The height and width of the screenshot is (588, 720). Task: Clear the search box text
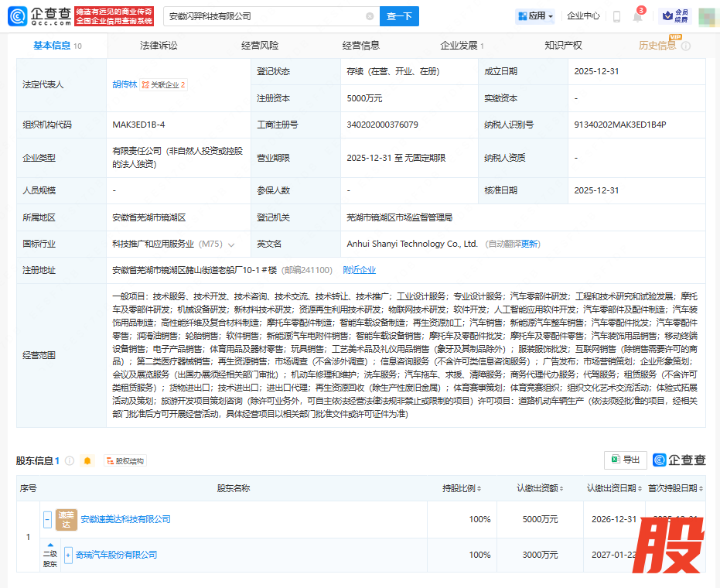(x=370, y=16)
